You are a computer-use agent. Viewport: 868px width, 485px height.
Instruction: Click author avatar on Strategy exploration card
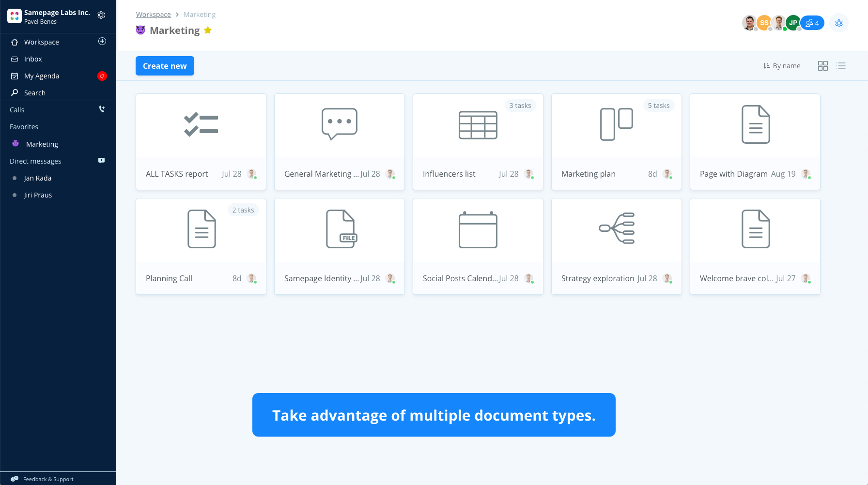(667, 278)
